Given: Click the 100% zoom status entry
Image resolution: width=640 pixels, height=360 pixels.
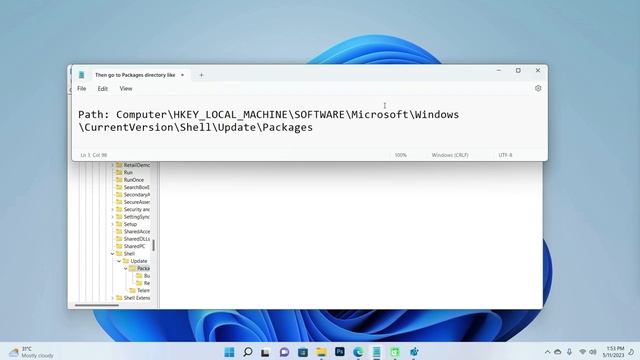Looking at the screenshot, I should pyautogui.click(x=400, y=155).
